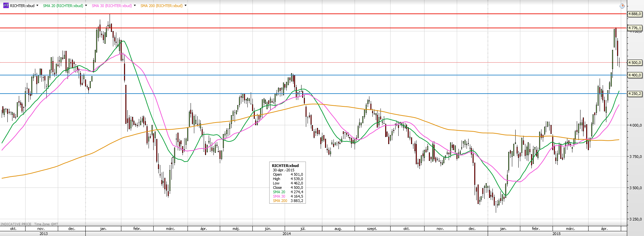This screenshot has height=236, width=644.
Task: Click the 4 000,0 axis value
Action: 635,125
